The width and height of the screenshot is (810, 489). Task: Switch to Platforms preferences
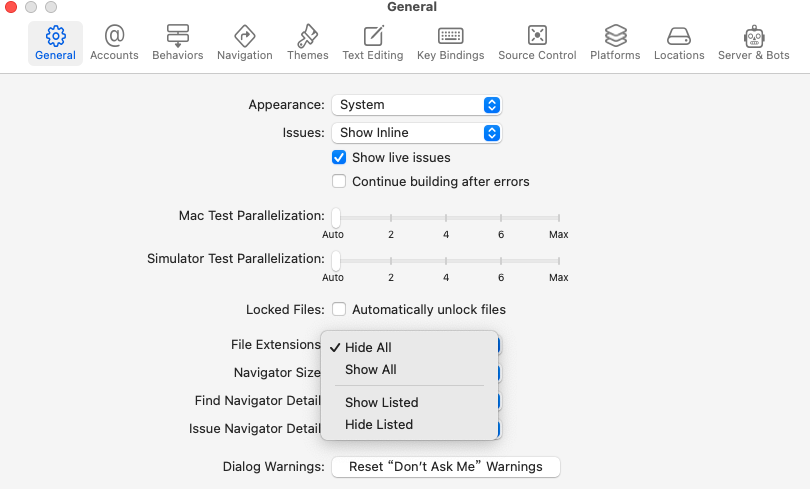pos(615,43)
